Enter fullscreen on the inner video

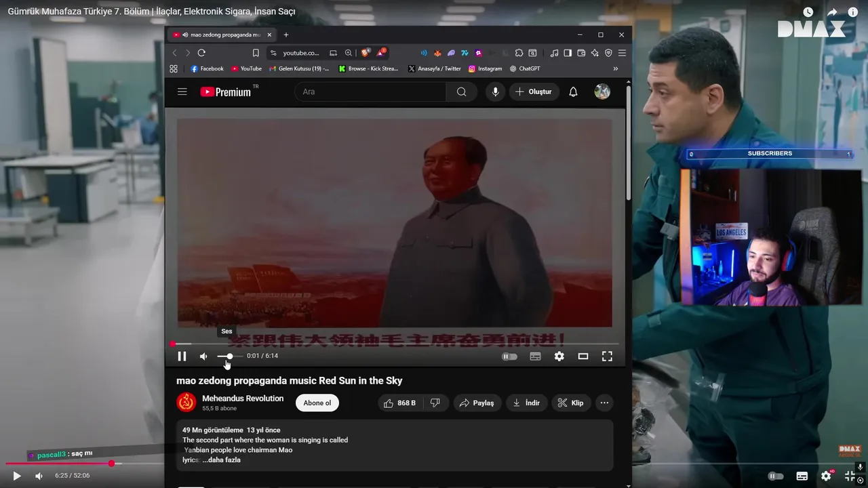tap(607, 356)
